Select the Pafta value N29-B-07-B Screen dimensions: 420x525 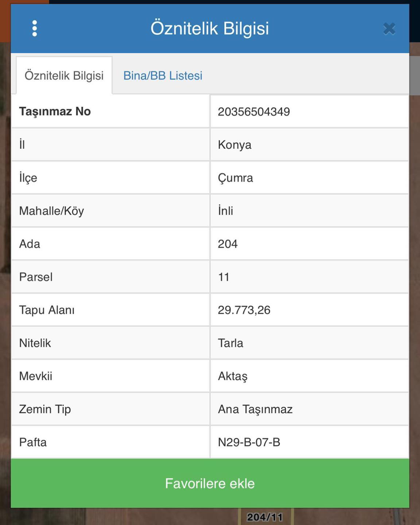(249, 442)
